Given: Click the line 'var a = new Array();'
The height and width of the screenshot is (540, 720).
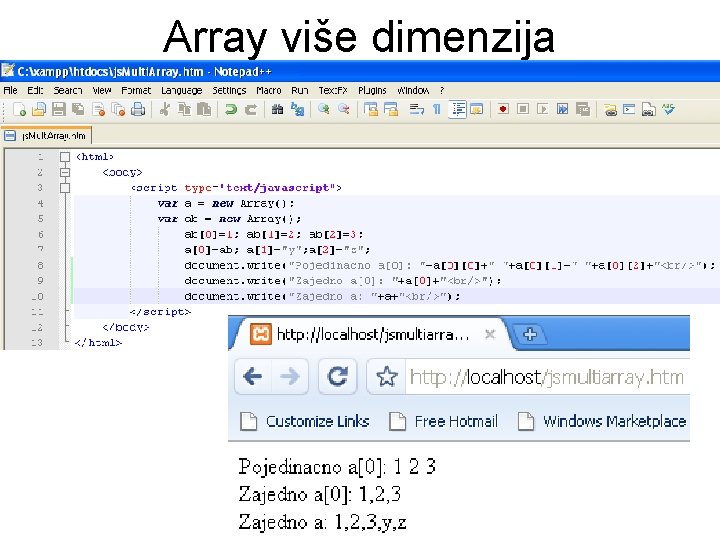Looking at the screenshot, I should coord(225,203).
